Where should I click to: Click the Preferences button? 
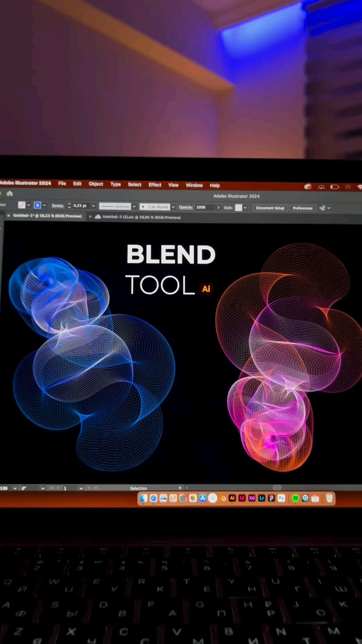click(x=302, y=208)
